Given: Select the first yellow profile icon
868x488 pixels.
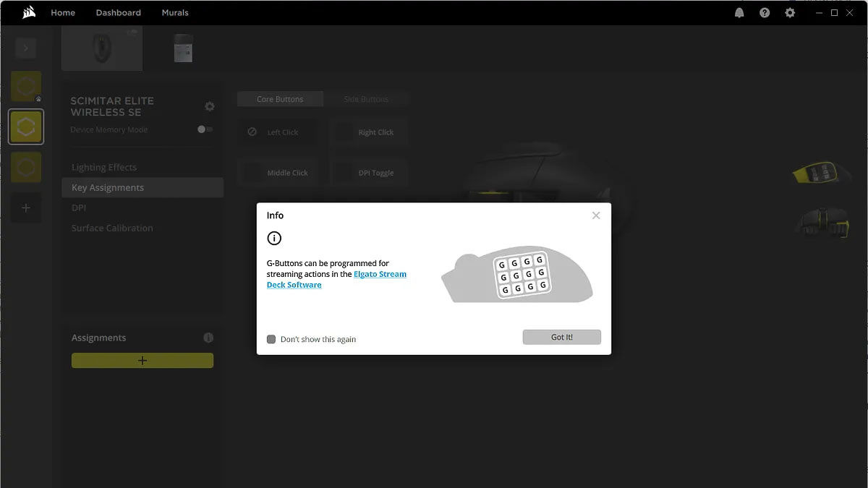Looking at the screenshot, I should pos(26,87).
